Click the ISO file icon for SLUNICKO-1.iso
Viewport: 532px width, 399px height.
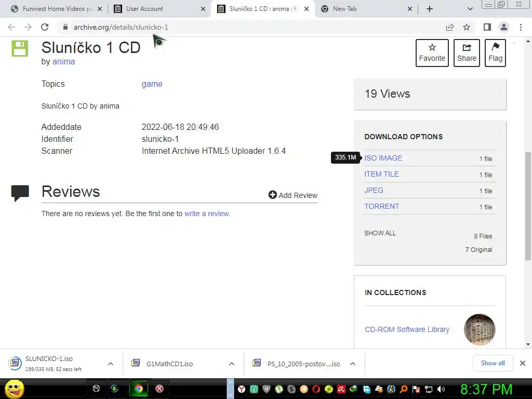coord(15,363)
